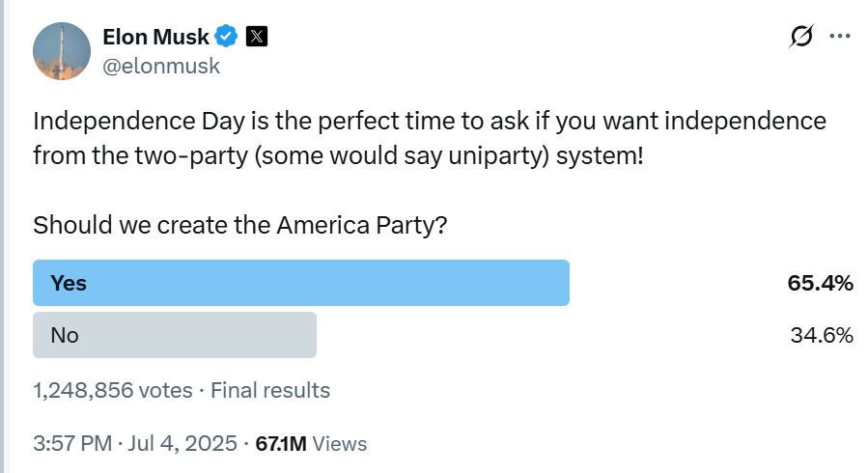Image resolution: width=868 pixels, height=473 pixels.
Task: Click the X affiliation badge icon
Action: [x=256, y=38]
